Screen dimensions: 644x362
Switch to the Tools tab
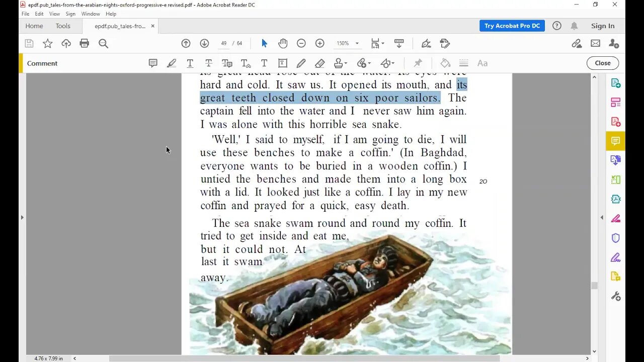[63, 26]
